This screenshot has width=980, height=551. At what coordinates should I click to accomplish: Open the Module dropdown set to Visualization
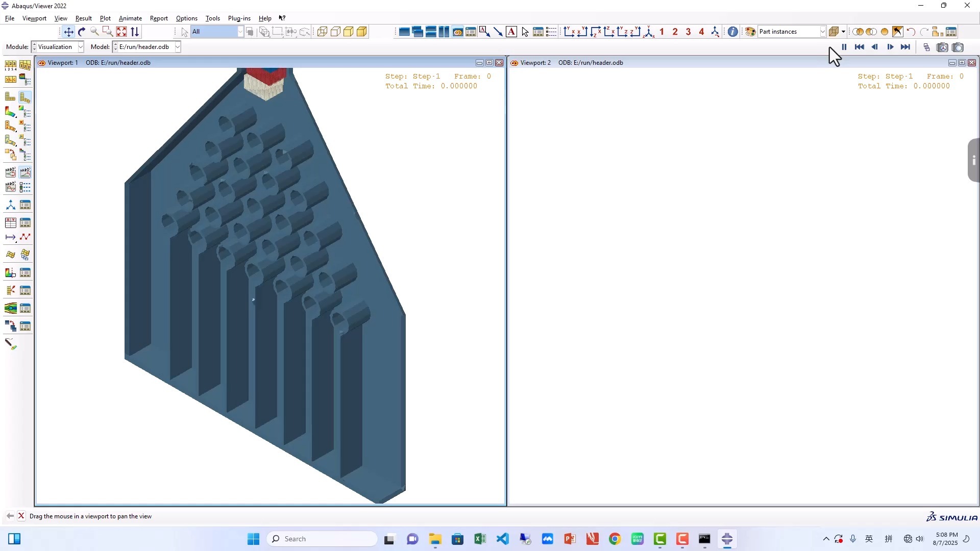pos(79,46)
